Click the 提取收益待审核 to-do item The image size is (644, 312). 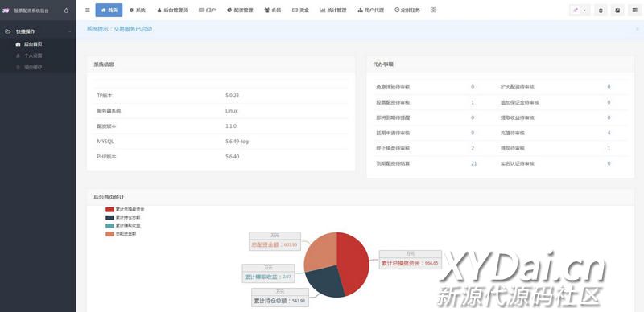pyautogui.click(x=518, y=117)
